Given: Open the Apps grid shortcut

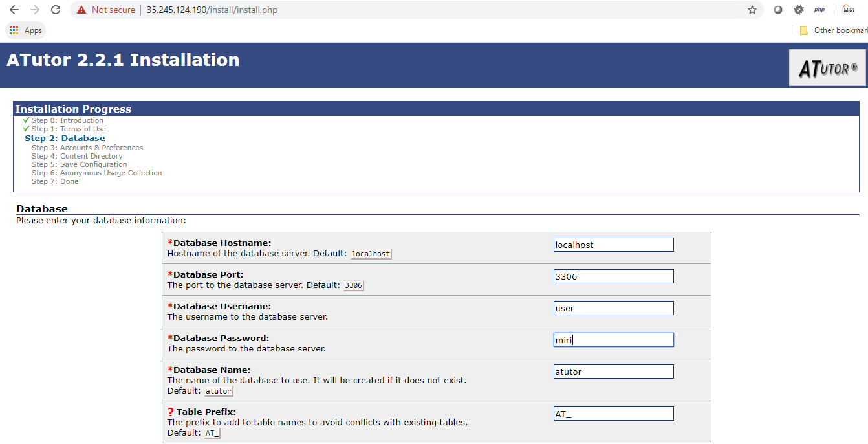Looking at the screenshot, I should click(x=26, y=30).
